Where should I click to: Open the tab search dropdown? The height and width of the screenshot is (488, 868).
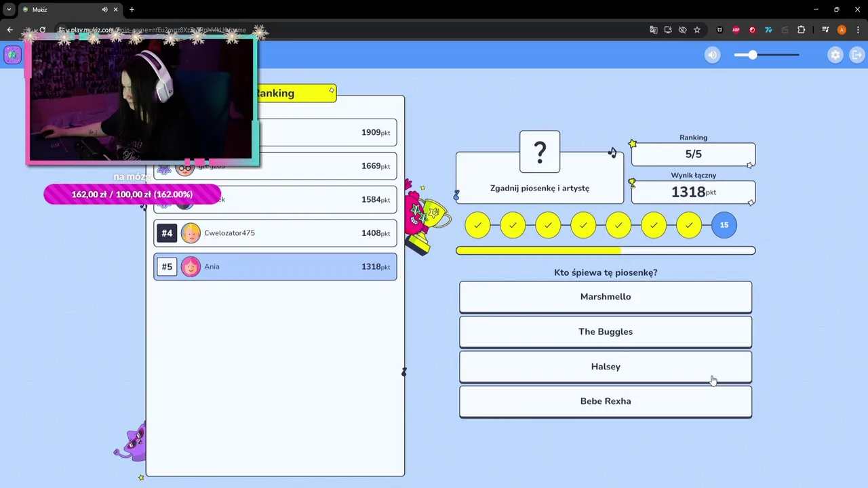tap(9, 9)
